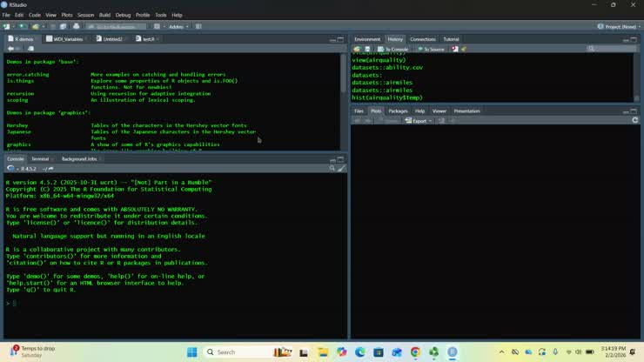Switch to the Terminal tab
The height and width of the screenshot is (362, 644).
coord(40,159)
